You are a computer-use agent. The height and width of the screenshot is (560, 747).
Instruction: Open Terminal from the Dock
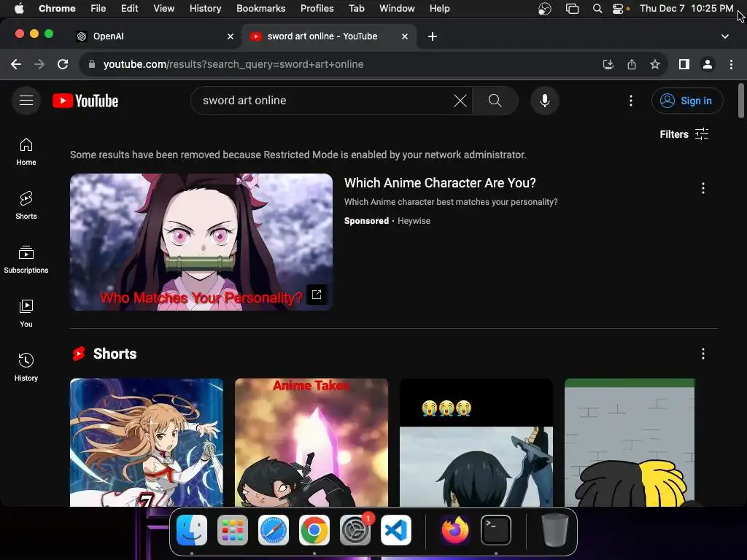(x=496, y=530)
